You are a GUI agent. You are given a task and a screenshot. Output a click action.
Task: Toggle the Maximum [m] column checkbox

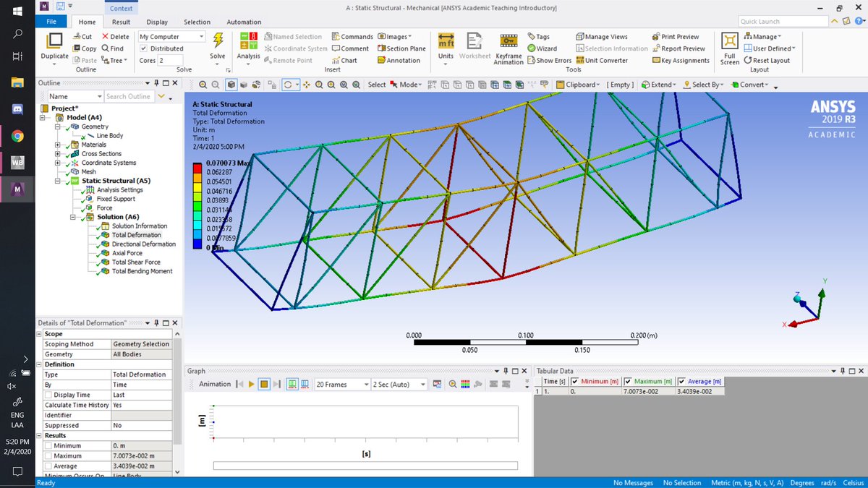[x=628, y=382]
